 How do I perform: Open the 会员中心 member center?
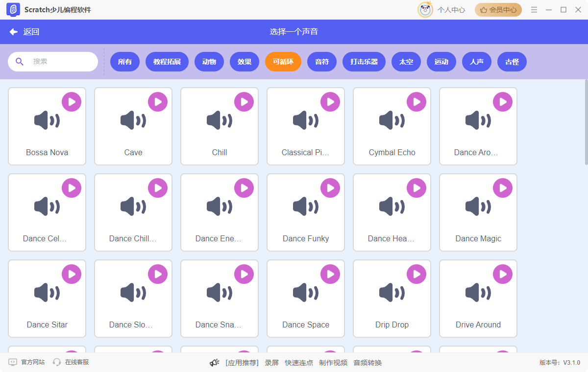coord(498,9)
